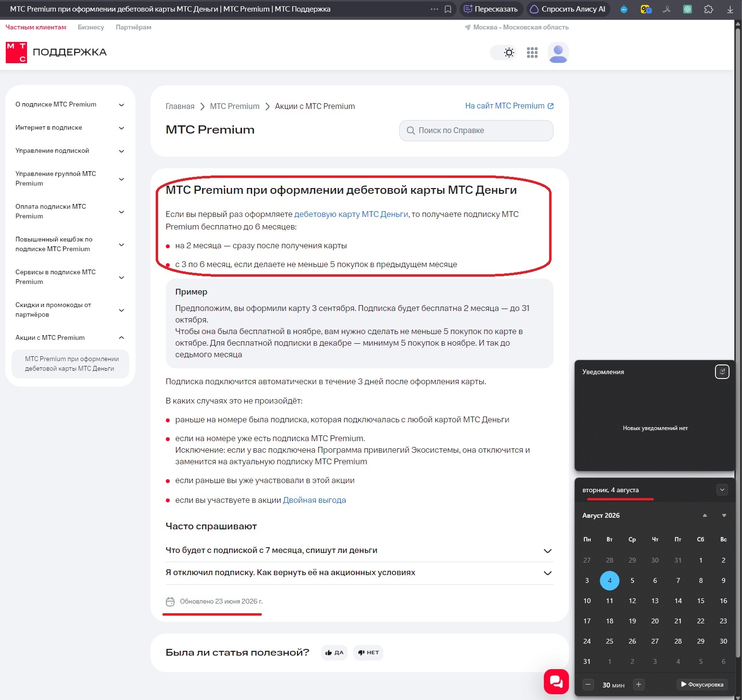Click the gray ribbon extension icon
This screenshot has height=700, width=742.
[x=667, y=9]
